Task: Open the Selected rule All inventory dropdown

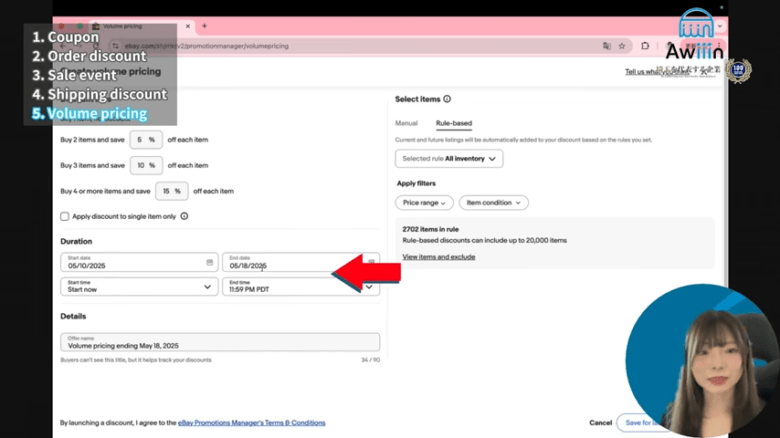Action: (449, 159)
